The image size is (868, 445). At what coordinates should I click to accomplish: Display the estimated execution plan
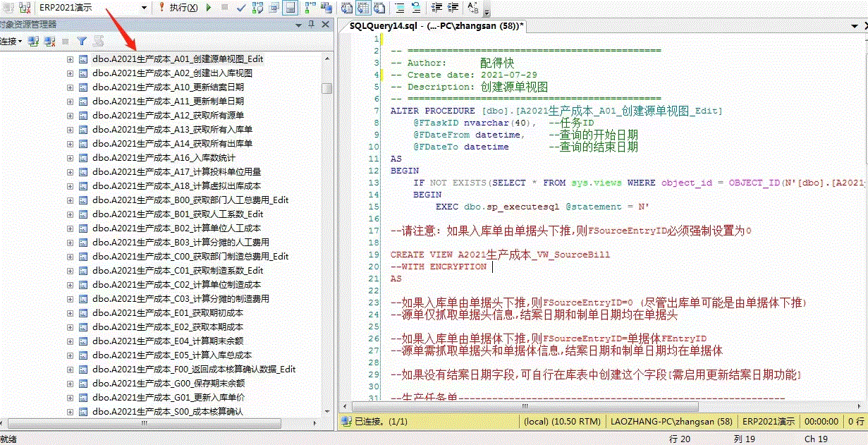[x=257, y=7]
